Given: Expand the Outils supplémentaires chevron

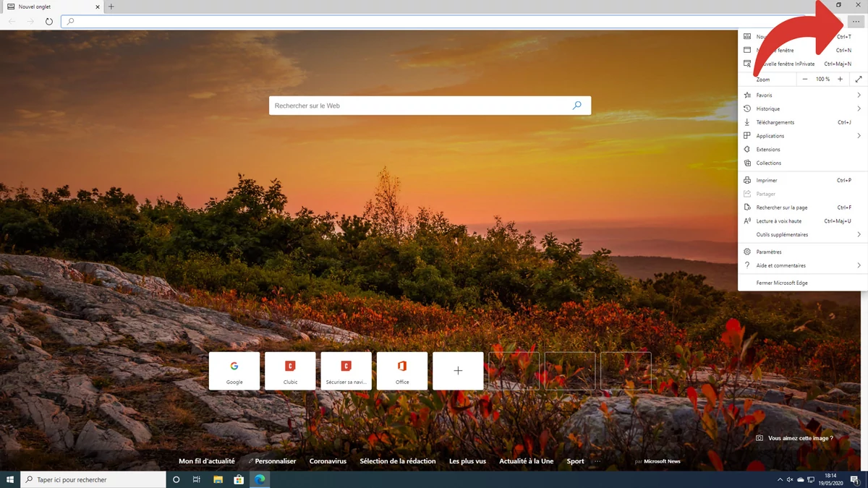Looking at the screenshot, I should tap(859, 234).
